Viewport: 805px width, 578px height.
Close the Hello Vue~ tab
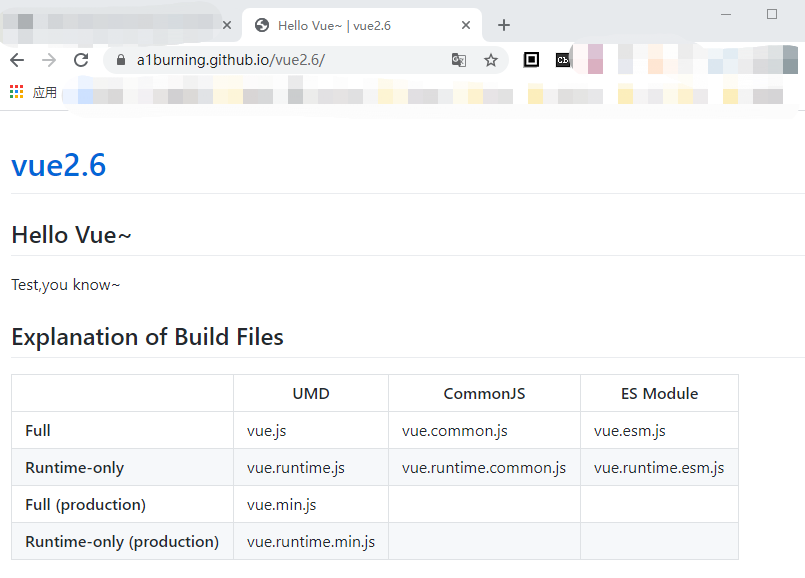(466, 25)
